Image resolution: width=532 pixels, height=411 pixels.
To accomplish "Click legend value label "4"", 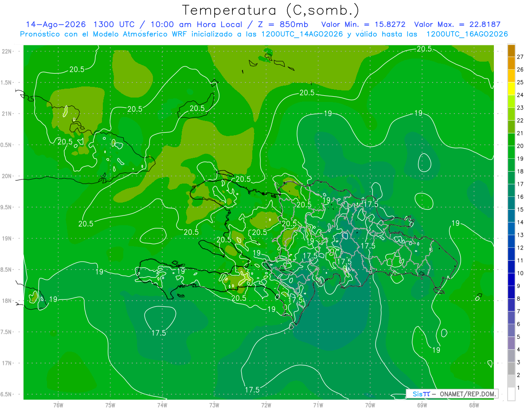I will pyautogui.click(x=519, y=349).
